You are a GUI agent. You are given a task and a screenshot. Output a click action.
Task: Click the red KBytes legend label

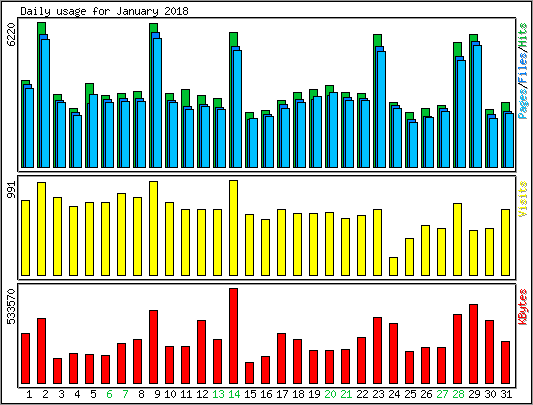coord(523,307)
